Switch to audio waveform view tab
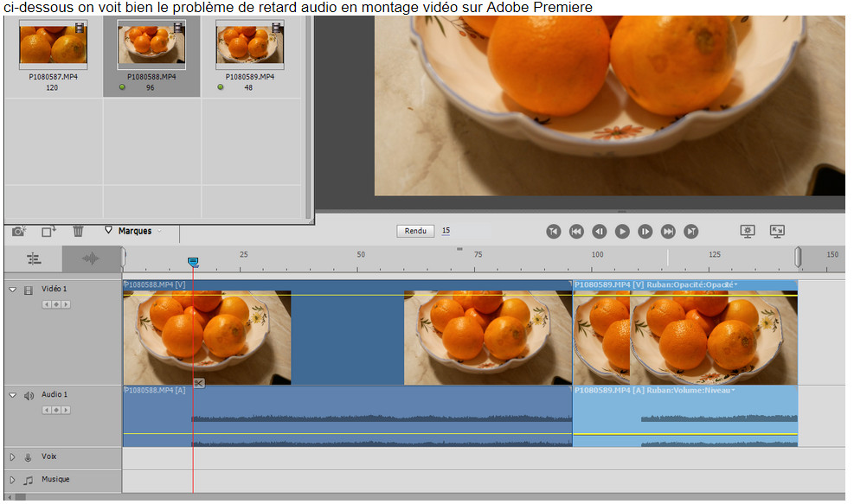854x504 pixels. point(91,258)
